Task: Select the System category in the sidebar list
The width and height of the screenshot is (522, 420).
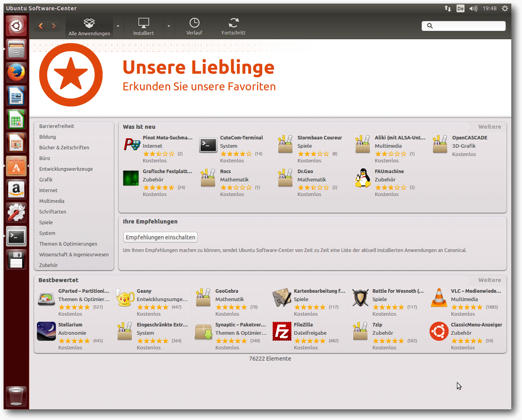Action: [x=47, y=233]
